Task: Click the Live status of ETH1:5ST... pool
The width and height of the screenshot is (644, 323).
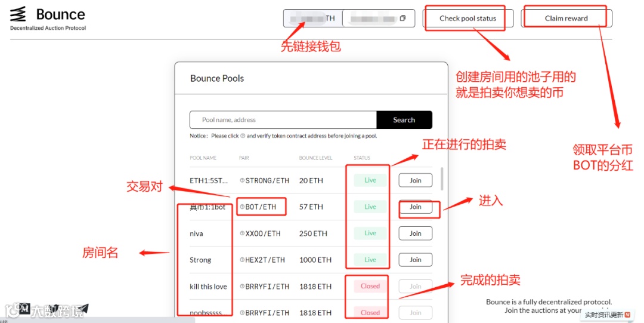Action: tap(370, 180)
